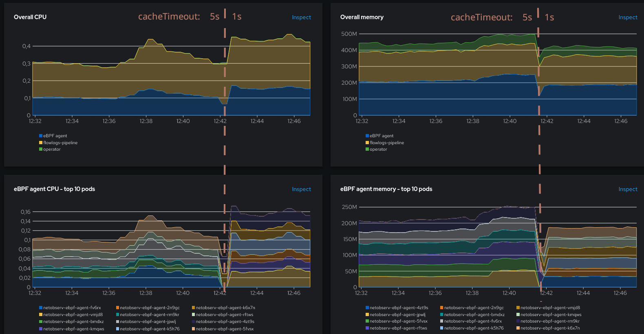The image size is (644, 334).
Task: Select netobserv-ebpf-agent-rftws in memory pods legend
Action: (397, 328)
